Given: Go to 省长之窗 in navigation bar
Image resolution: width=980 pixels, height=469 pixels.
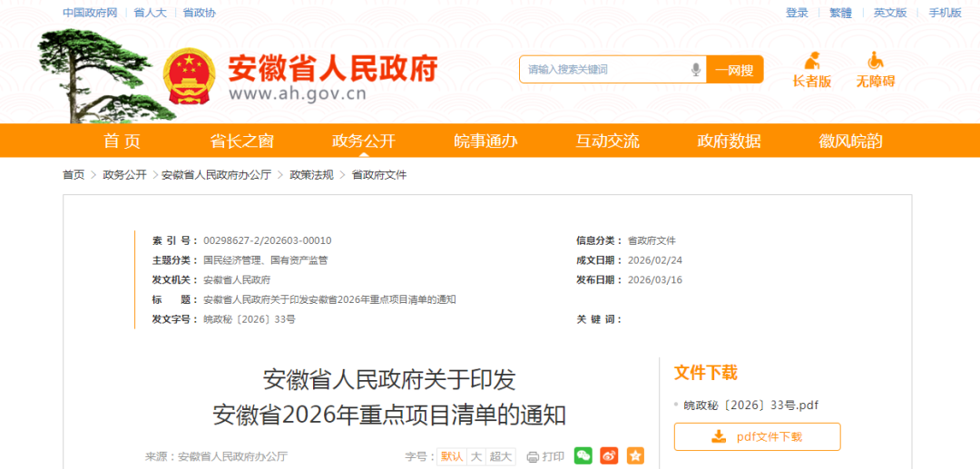Looking at the screenshot, I should tap(241, 141).
